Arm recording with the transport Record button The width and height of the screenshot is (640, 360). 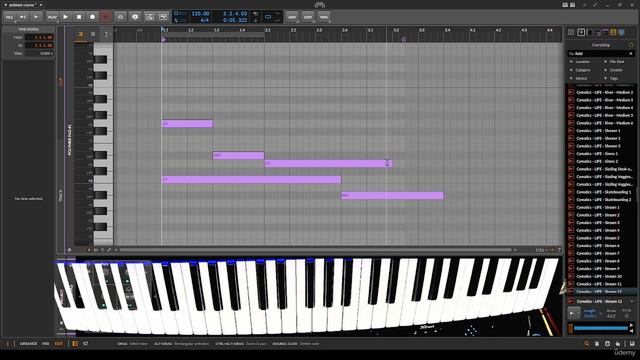92,17
